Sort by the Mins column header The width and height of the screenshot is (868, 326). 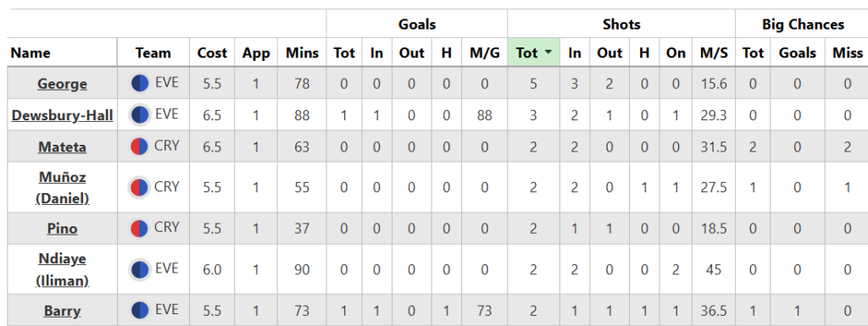click(x=303, y=53)
